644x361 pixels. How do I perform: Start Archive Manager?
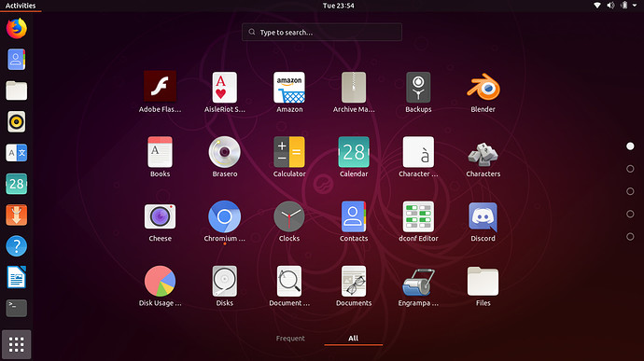354,87
